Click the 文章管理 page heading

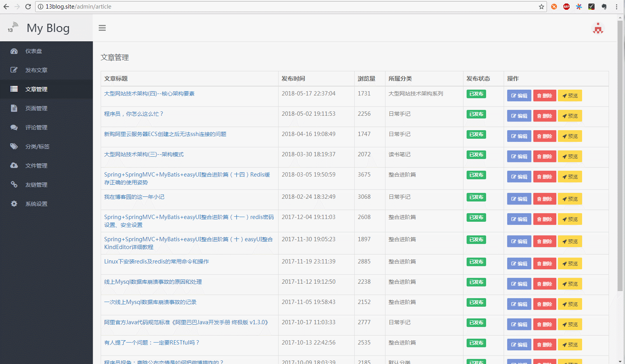pos(115,57)
